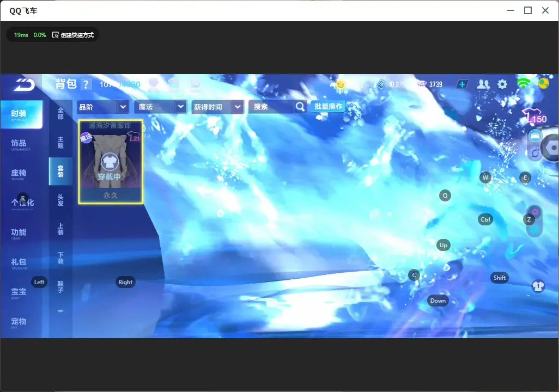Click the green Wi-Fi signal icon

pos(523,84)
